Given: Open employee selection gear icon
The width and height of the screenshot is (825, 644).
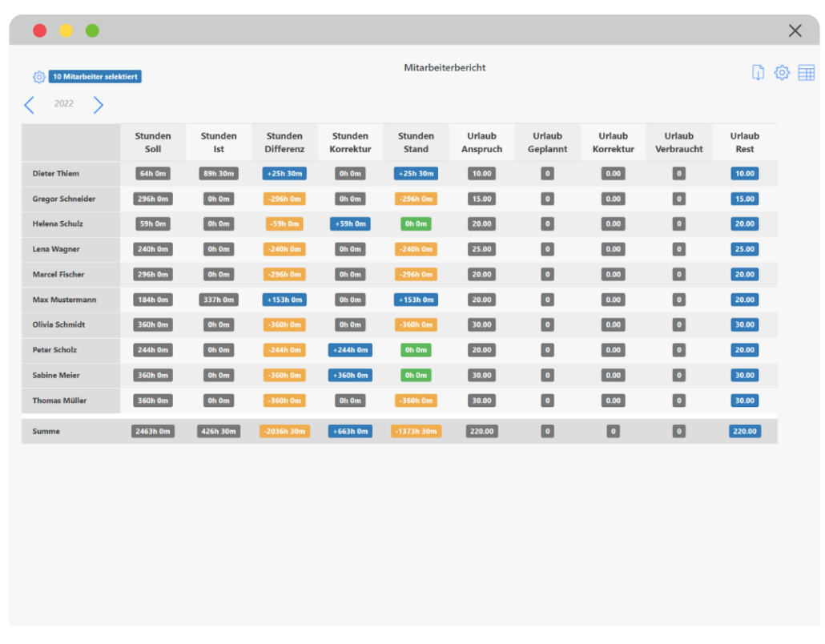Looking at the screenshot, I should (x=39, y=77).
